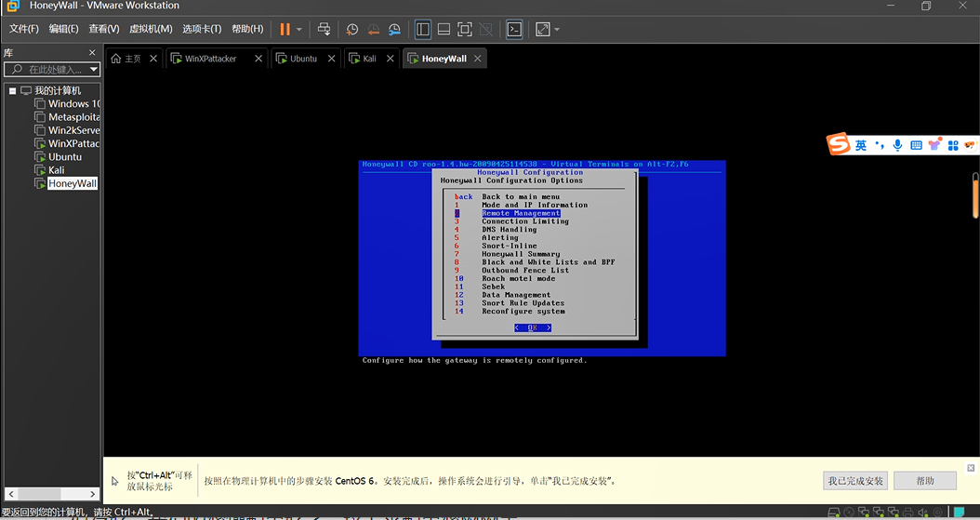Click the Unity mode toolbar icon
This screenshot has height=520, width=980.
click(x=485, y=30)
